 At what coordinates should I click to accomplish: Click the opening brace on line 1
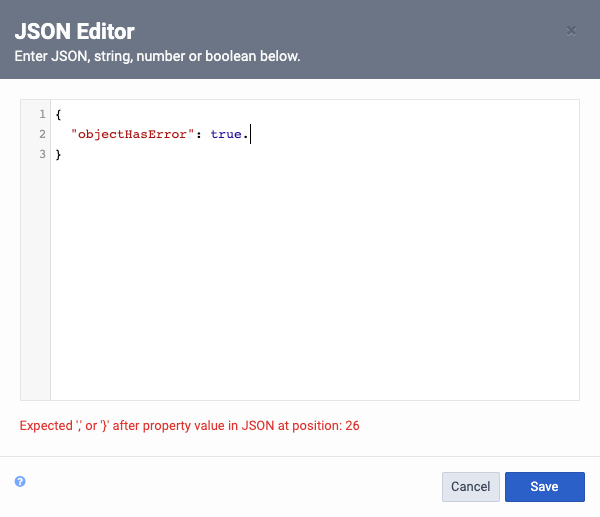coord(58,114)
